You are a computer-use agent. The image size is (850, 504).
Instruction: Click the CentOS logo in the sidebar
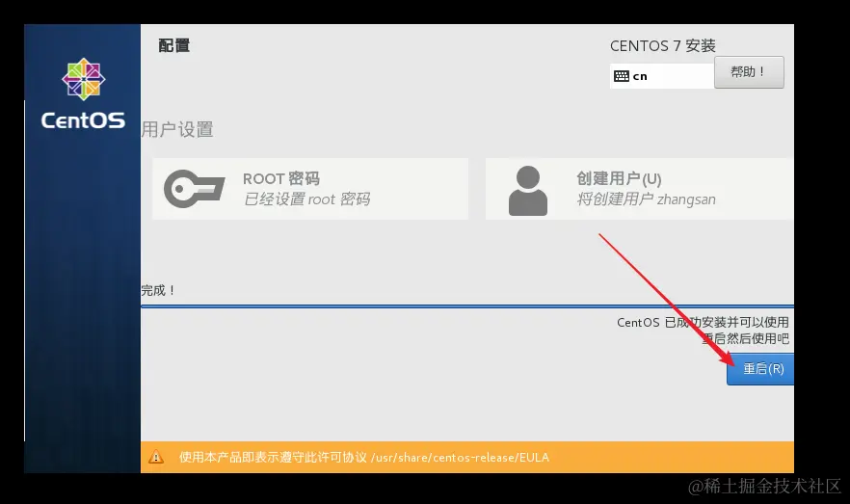pyautogui.click(x=83, y=93)
